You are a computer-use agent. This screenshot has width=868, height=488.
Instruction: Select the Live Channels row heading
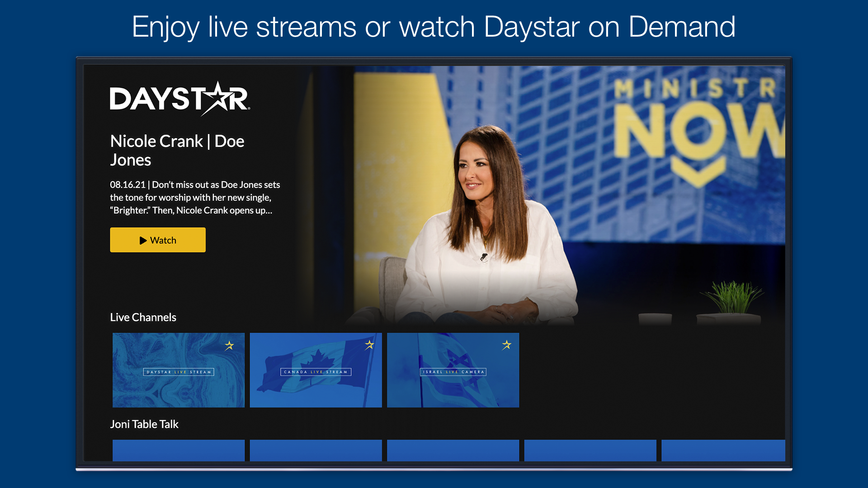click(x=143, y=317)
